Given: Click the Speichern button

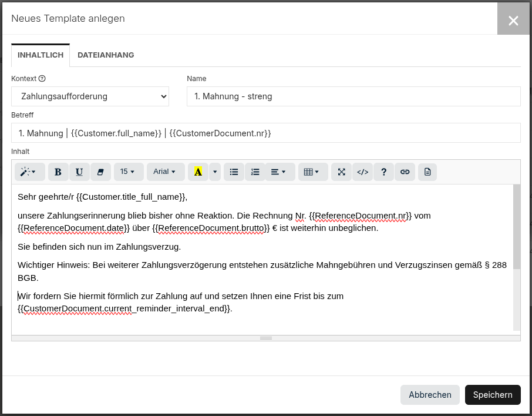Looking at the screenshot, I should tap(492, 395).
